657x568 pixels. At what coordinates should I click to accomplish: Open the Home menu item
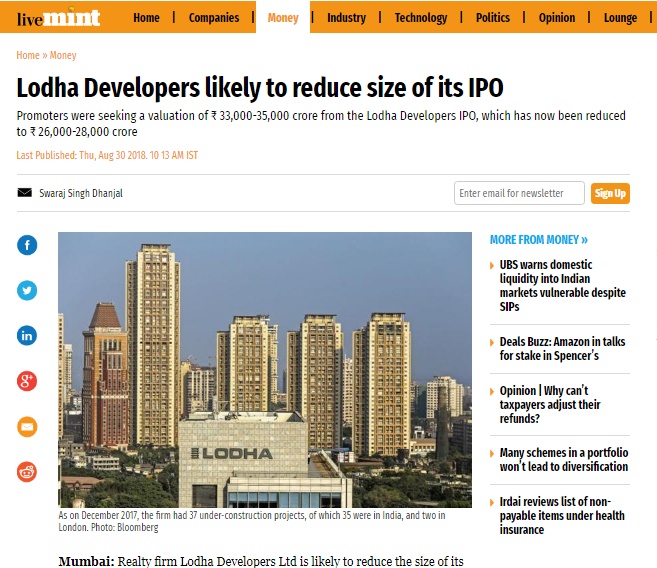pos(146,18)
